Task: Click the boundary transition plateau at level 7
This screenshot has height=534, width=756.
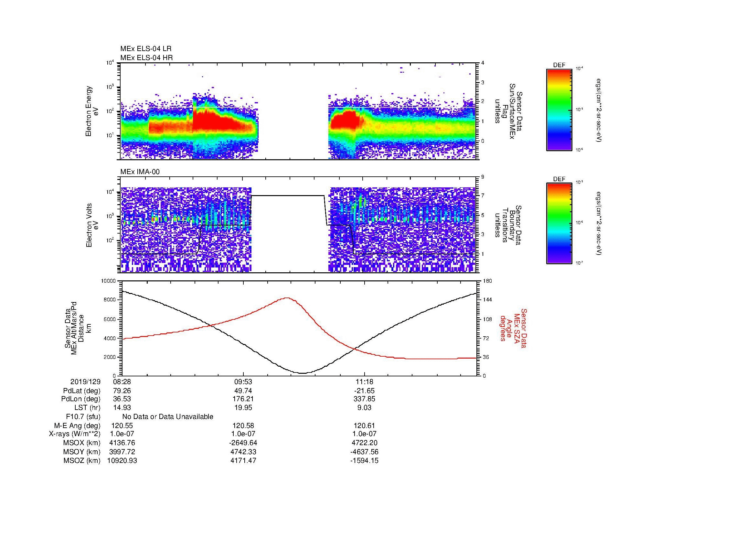Action: 288,196
